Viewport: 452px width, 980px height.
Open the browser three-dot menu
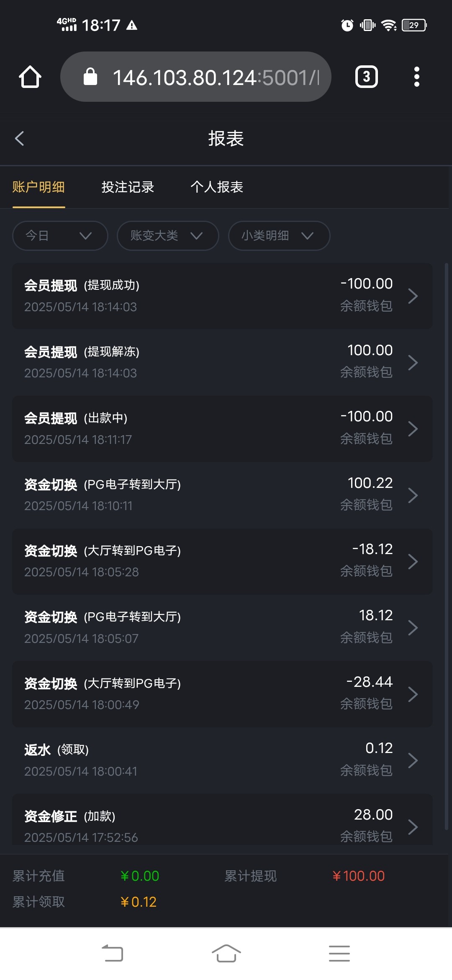(416, 77)
